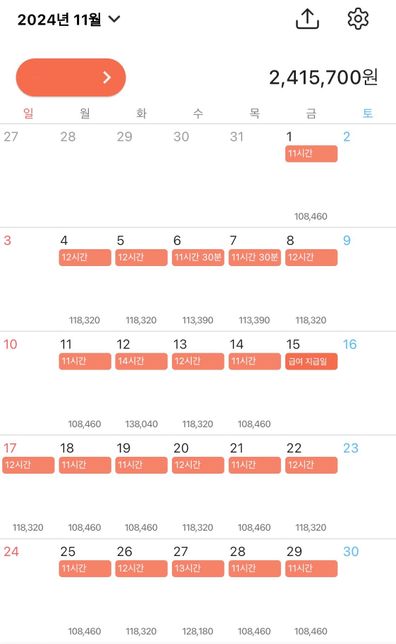Tap the white chevron inside orange button
The image size is (396, 644).
pos(107,77)
